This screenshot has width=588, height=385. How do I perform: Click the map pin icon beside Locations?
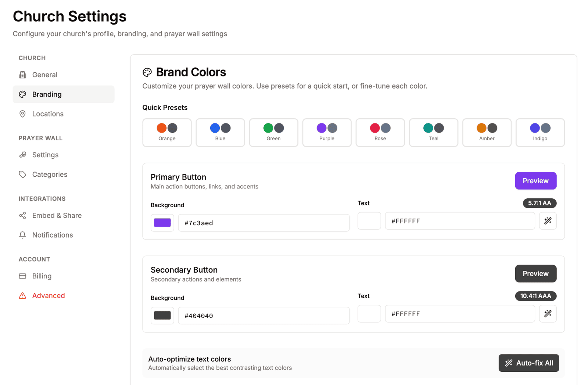[x=22, y=114]
